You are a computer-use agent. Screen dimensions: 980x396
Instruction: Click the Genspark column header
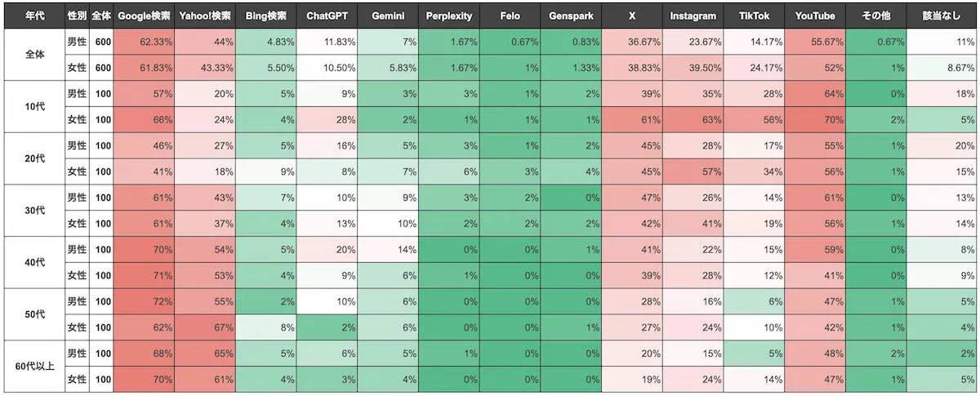(x=571, y=16)
